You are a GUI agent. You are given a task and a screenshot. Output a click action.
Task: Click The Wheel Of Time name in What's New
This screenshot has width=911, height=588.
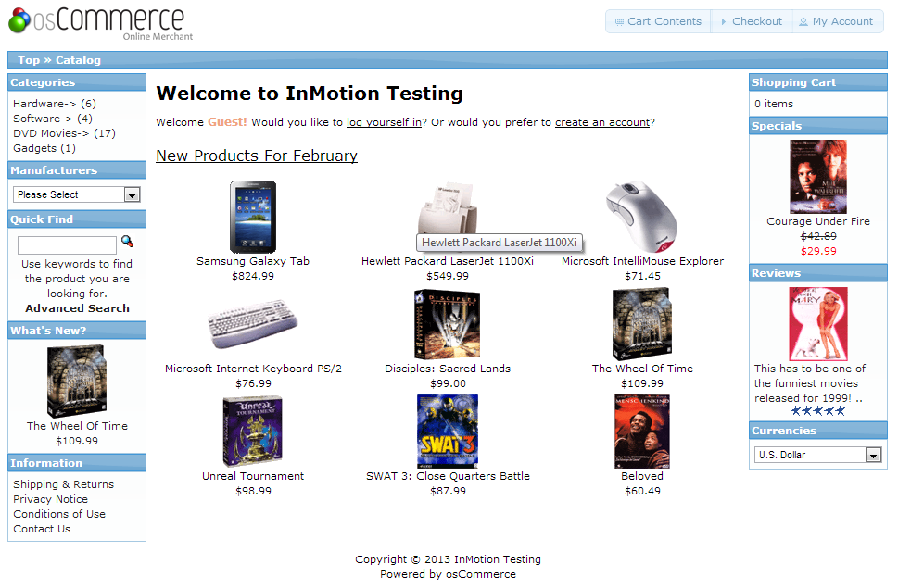click(x=77, y=426)
